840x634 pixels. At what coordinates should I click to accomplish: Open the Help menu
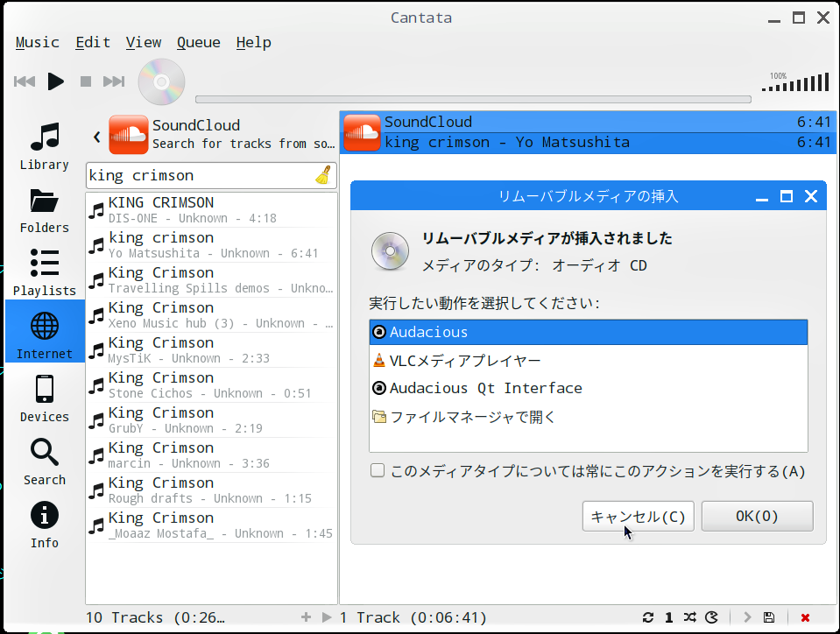click(254, 42)
